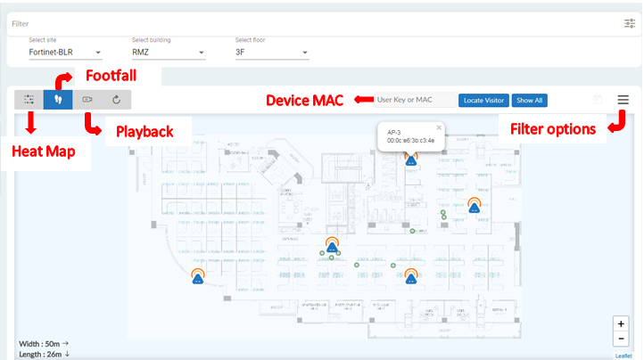Screen dimensions: 644x360
Task: Click the Width : 50m label
Action: 44,344
